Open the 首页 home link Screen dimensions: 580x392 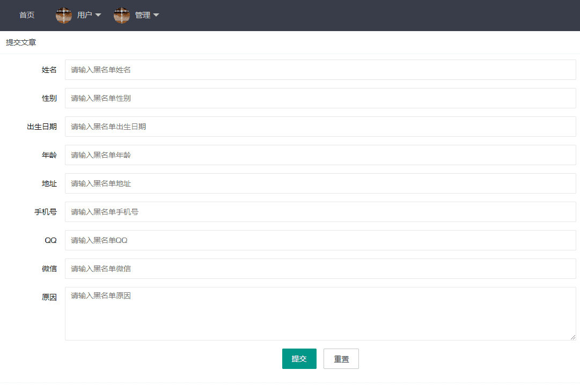(x=27, y=15)
